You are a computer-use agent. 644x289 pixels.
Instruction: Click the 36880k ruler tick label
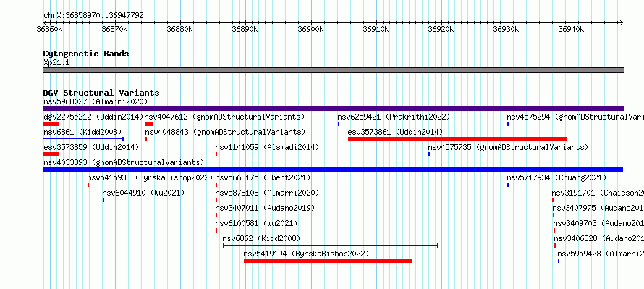pyautogui.click(x=179, y=29)
